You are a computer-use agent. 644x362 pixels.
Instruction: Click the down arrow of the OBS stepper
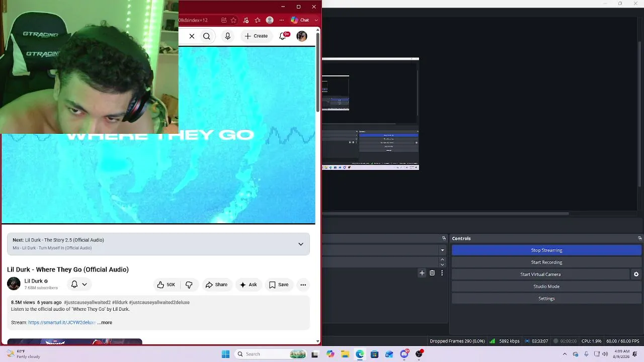(442, 264)
